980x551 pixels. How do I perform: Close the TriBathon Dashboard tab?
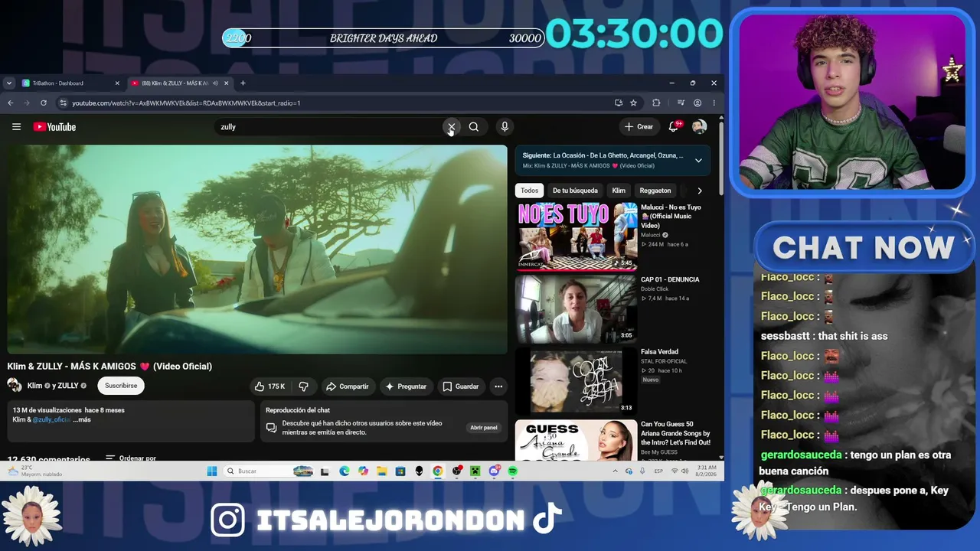click(117, 83)
